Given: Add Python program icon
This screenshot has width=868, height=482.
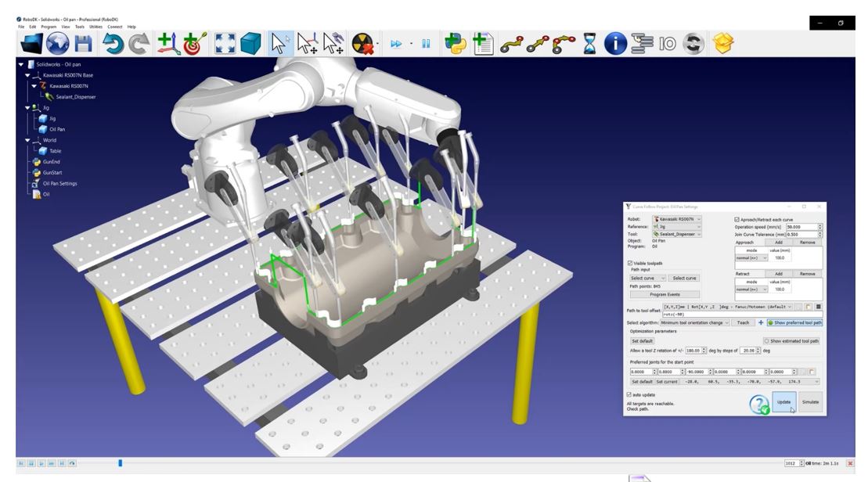Looking at the screenshot, I should coord(455,43).
